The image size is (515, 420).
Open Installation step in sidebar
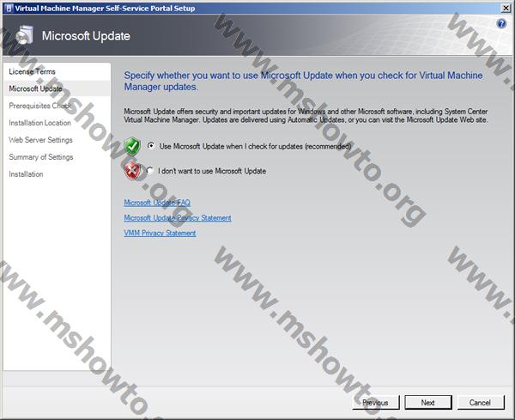(x=26, y=174)
